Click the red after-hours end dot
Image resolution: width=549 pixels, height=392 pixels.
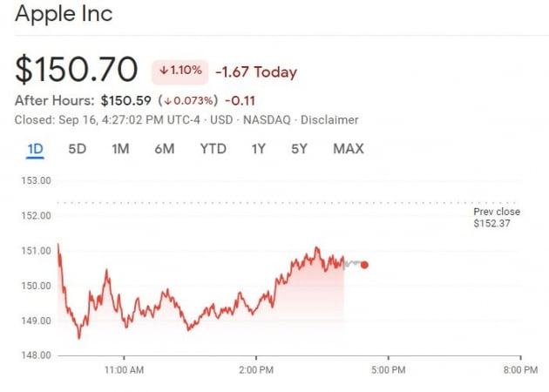(x=364, y=265)
